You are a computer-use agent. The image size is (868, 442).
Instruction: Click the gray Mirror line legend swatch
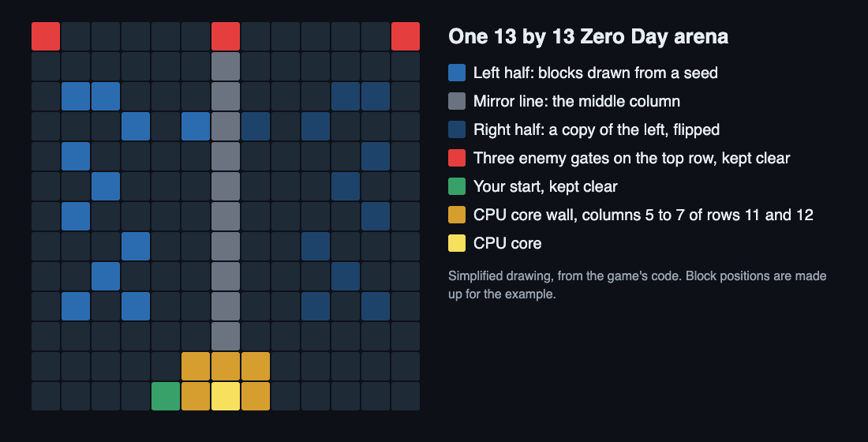457,101
